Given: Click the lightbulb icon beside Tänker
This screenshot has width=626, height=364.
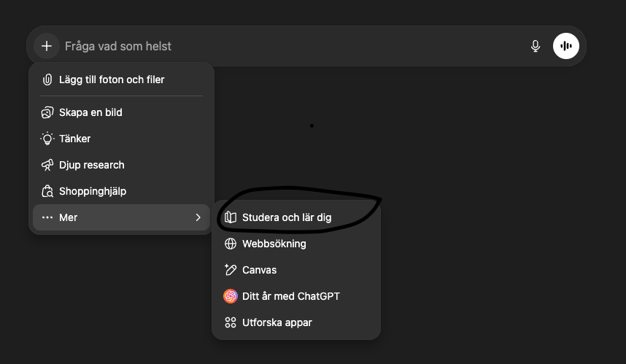Looking at the screenshot, I should (47, 139).
